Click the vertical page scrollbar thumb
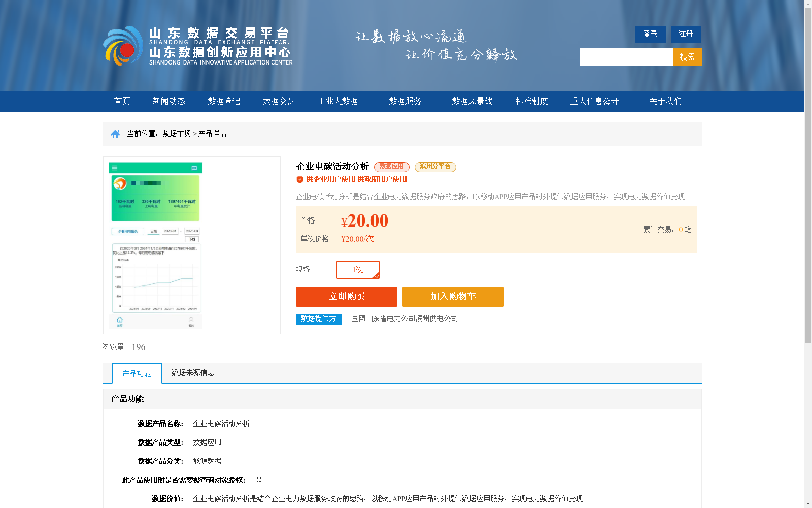812x508 pixels. (808, 175)
